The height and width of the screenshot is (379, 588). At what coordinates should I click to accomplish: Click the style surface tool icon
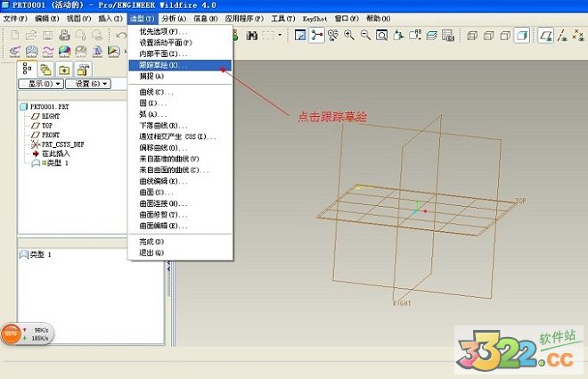click(x=31, y=51)
